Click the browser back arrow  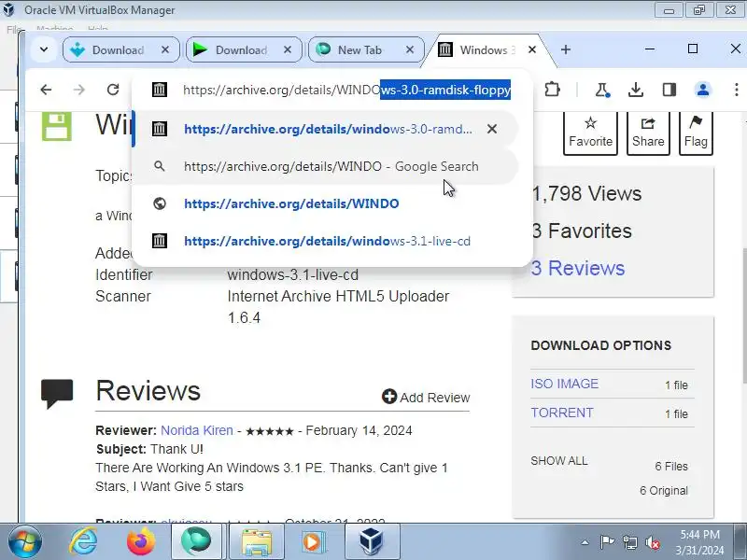tap(46, 90)
